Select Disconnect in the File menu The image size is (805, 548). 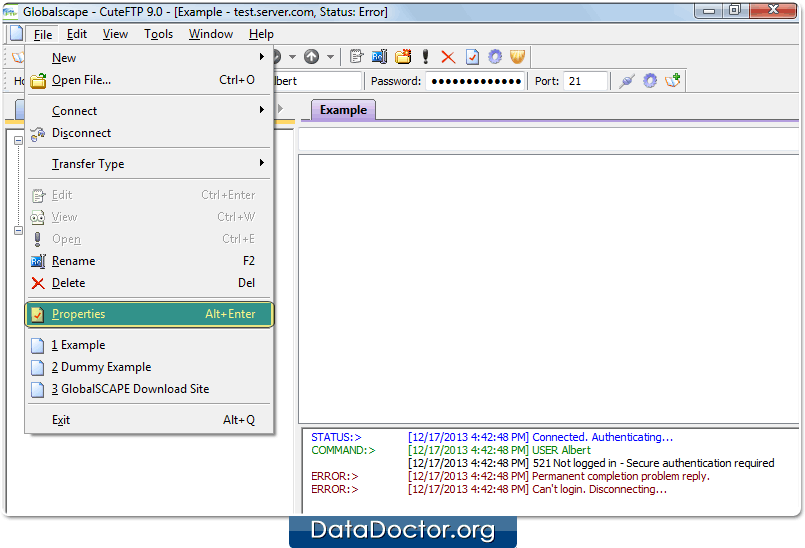click(x=149, y=133)
